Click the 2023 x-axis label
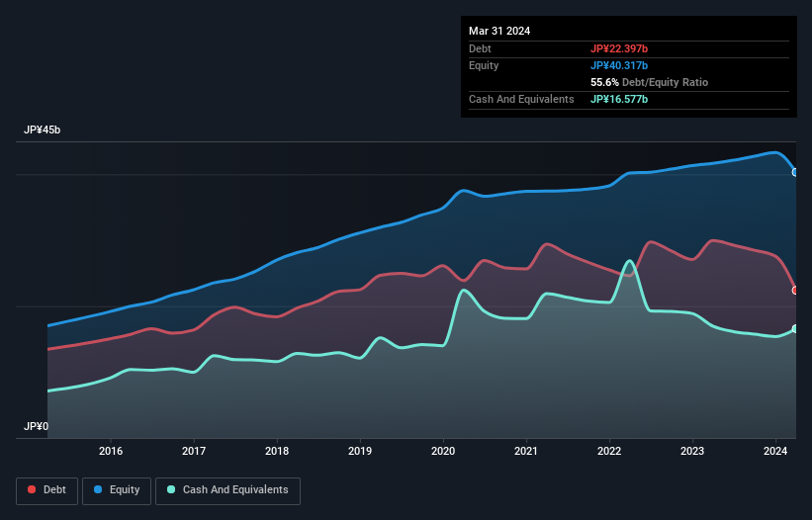 (x=692, y=451)
